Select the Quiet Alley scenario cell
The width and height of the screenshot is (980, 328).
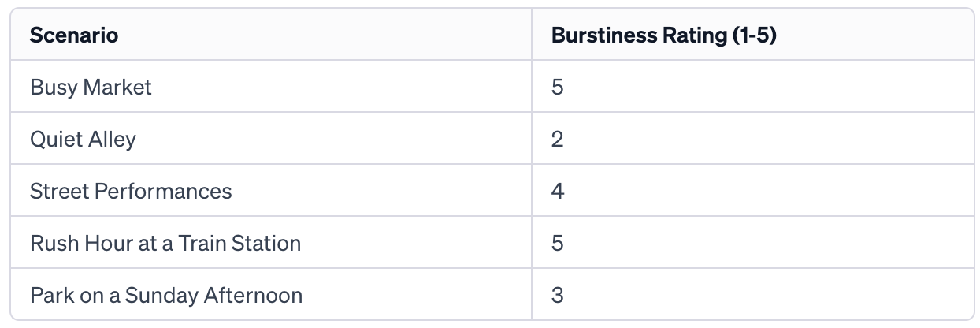[x=83, y=140]
